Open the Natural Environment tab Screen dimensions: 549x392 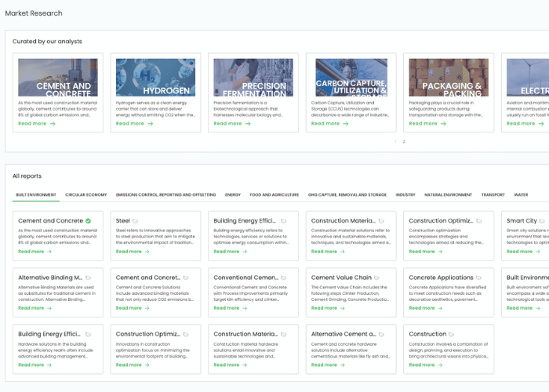[448, 194]
